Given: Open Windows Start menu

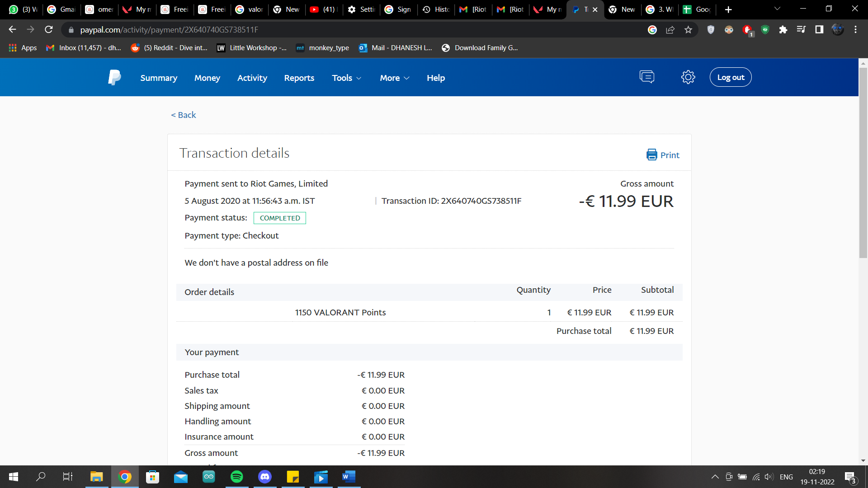Looking at the screenshot, I should (x=14, y=477).
